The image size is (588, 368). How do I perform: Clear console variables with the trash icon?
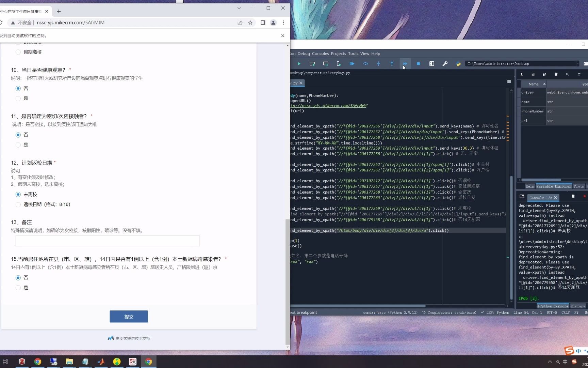click(573, 197)
